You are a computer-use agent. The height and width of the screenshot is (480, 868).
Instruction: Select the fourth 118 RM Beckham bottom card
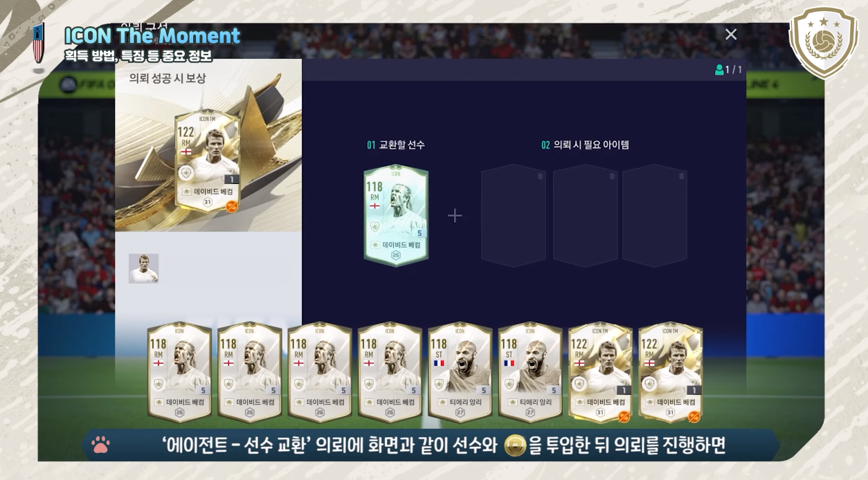(390, 372)
